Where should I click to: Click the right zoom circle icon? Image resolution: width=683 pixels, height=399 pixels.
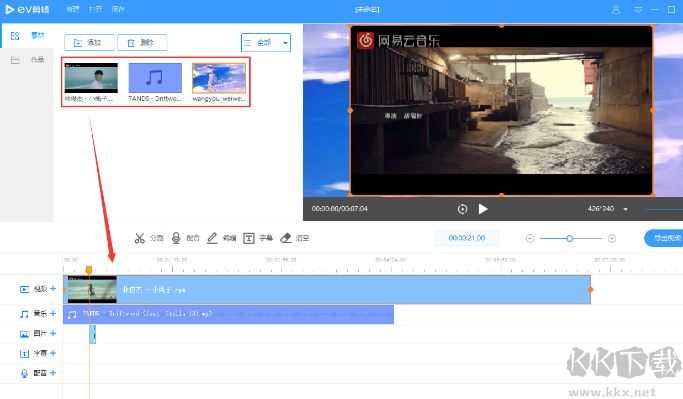(x=612, y=238)
